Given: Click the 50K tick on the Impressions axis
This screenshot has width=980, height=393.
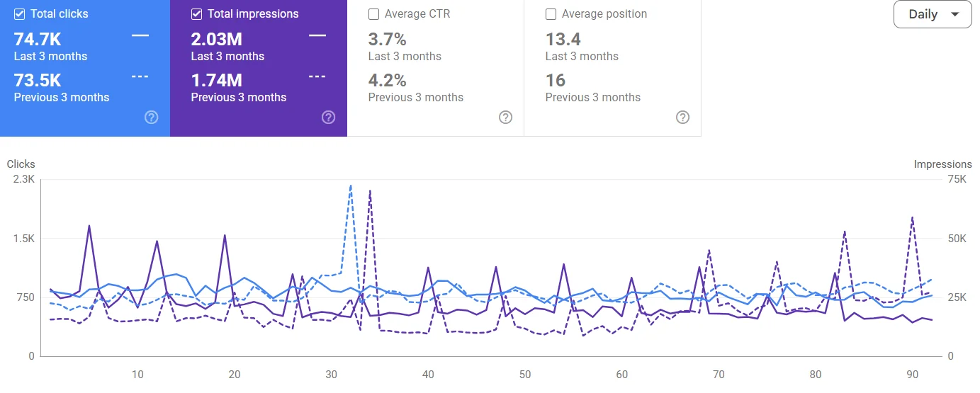Looking at the screenshot, I should 957,239.
